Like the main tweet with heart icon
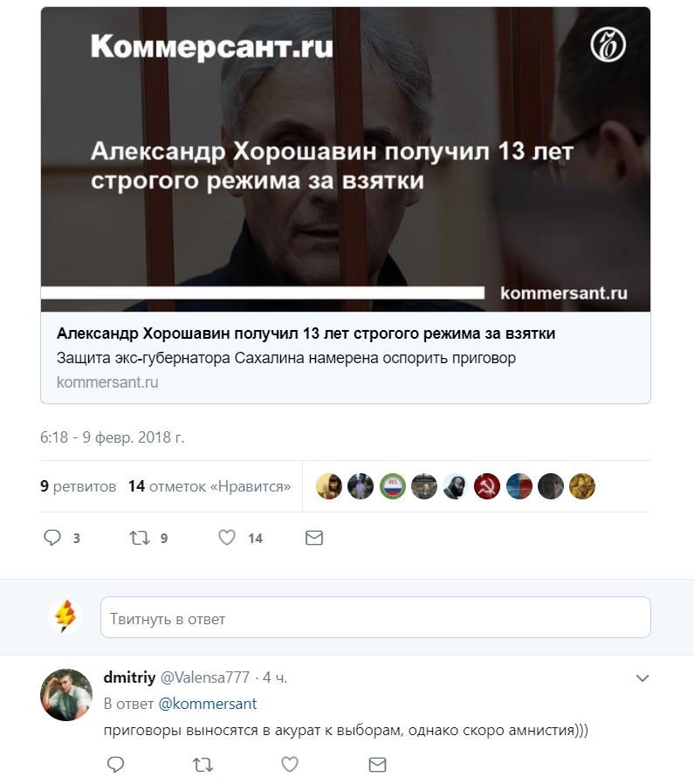The width and height of the screenshot is (694, 784). [x=227, y=538]
